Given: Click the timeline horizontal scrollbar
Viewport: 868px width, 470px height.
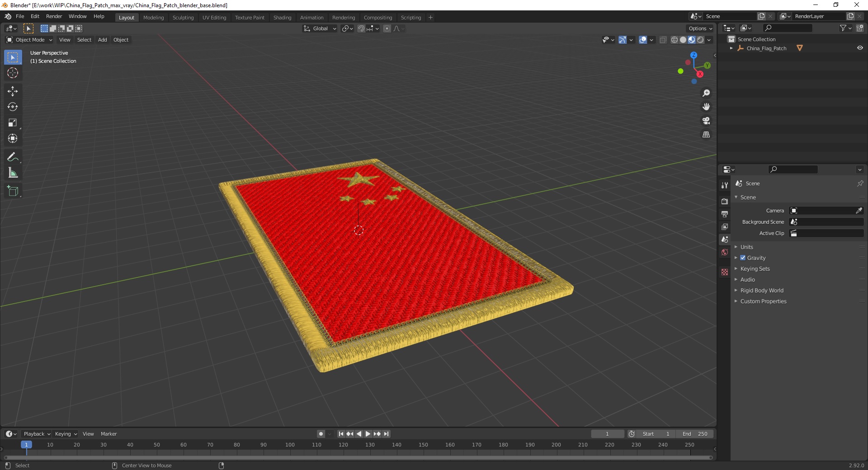Looking at the screenshot, I should point(358,457).
